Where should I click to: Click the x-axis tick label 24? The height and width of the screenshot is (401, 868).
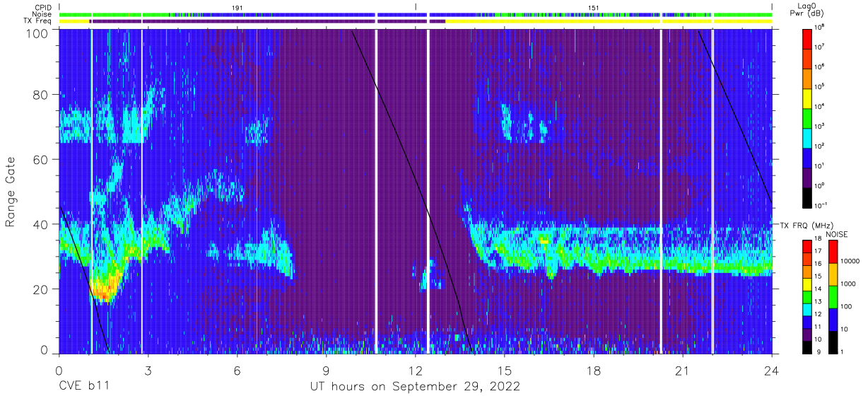[x=772, y=371]
